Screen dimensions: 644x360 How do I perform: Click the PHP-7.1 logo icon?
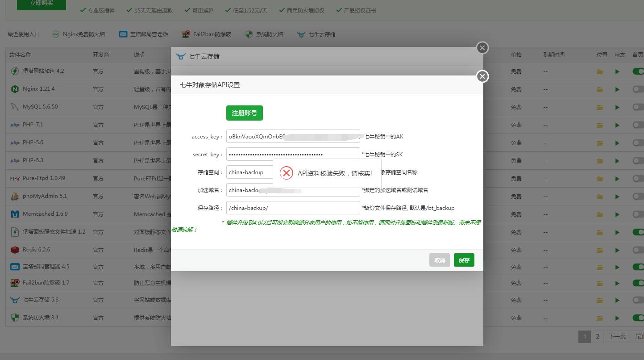(15, 125)
